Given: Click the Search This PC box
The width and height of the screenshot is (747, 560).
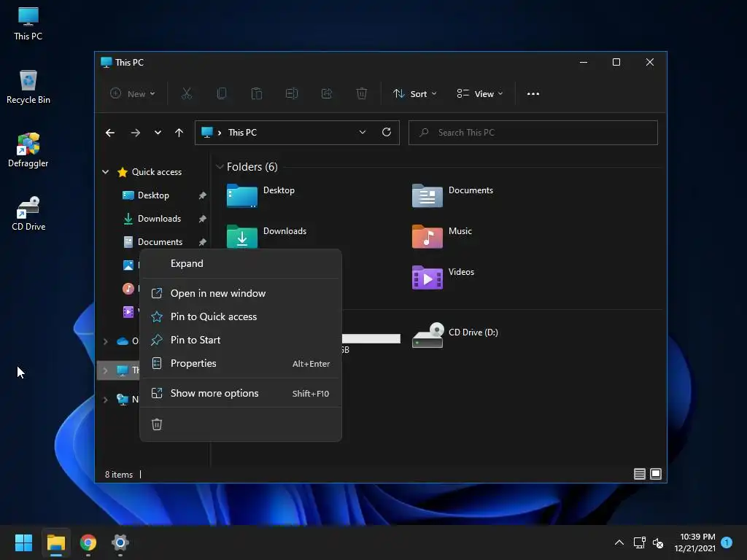Looking at the screenshot, I should [x=533, y=133].
